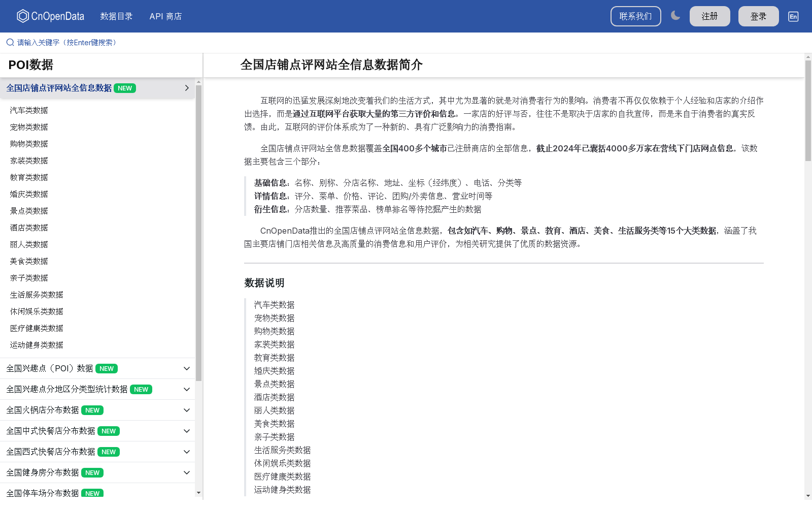
Task: Open sidebar item 婚庆类数据
Action: point(29,194)
